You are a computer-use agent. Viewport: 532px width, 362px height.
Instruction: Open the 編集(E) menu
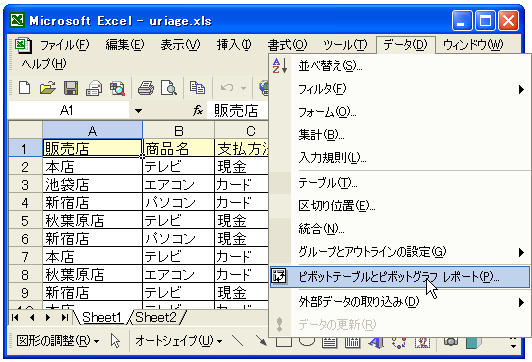125,45
